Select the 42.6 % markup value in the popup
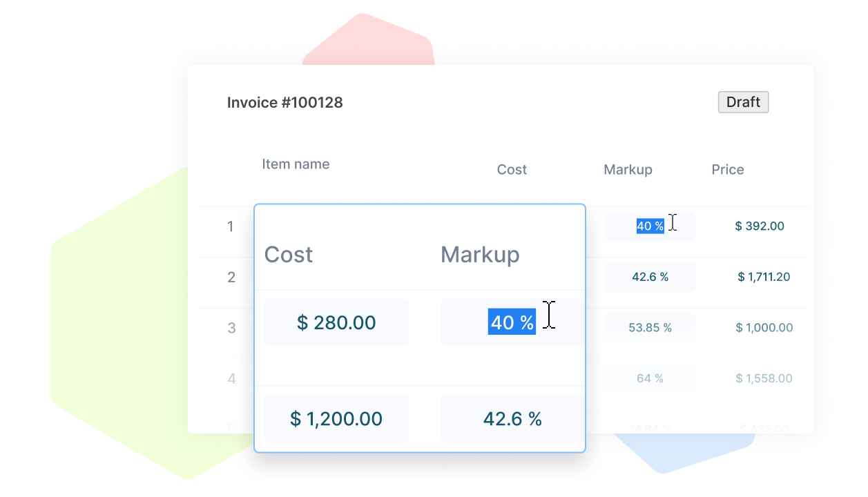 click(x=512, y=418)
